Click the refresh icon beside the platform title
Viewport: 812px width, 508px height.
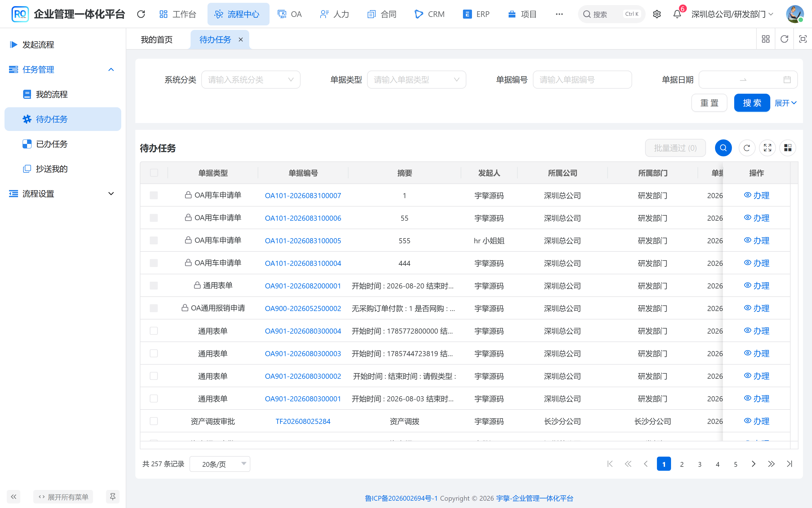pos(141,14)
